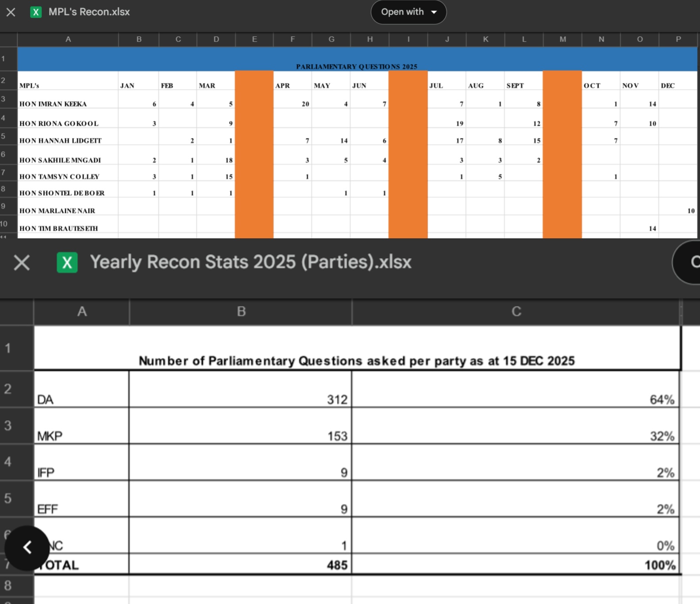Click the DA questions count cell 312
The height and width of the screenshot is (604, 700).
(x=240, y=390)
